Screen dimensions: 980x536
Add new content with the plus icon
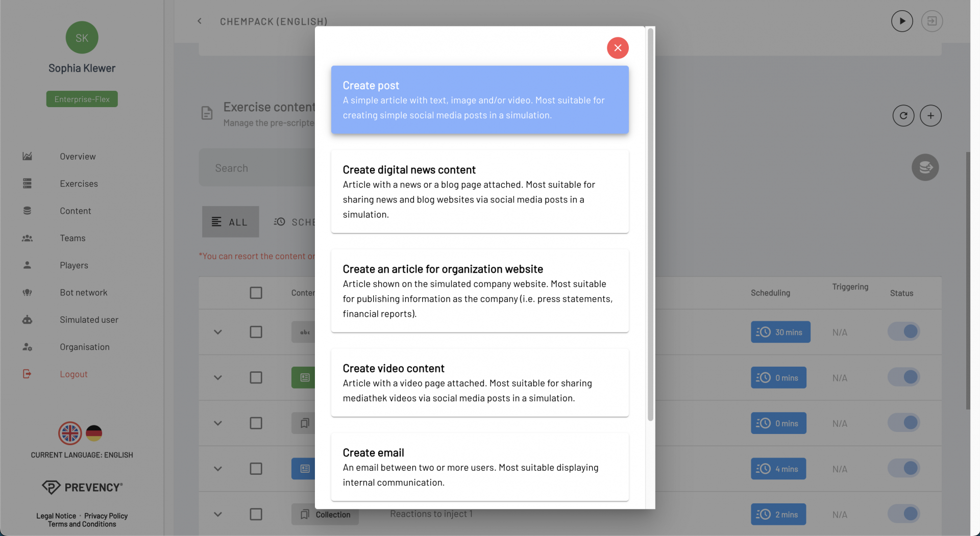coord(931,115)
